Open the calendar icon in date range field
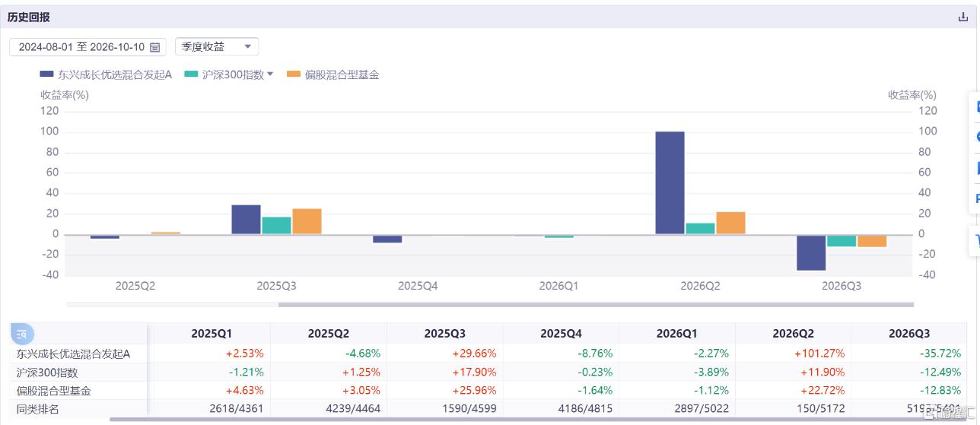 click(155, 47)
